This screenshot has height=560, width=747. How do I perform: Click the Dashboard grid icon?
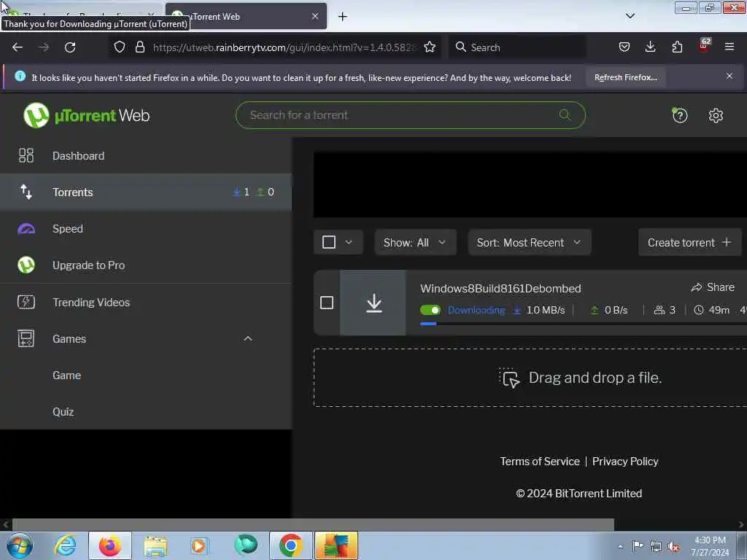(26, 156)
